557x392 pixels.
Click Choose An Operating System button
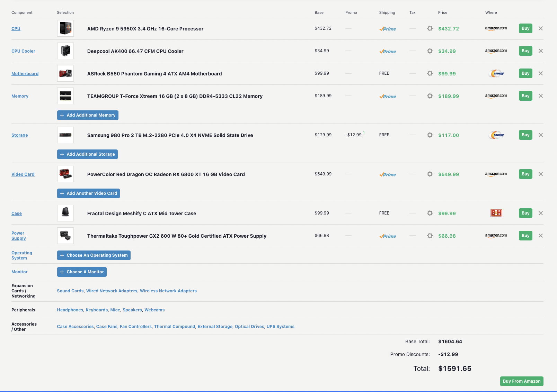click(94, 255)
